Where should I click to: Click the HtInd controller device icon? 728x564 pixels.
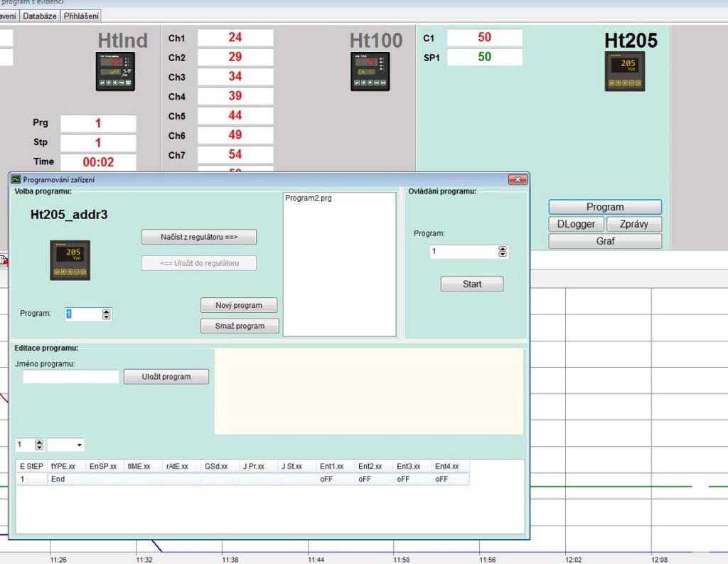115,71
